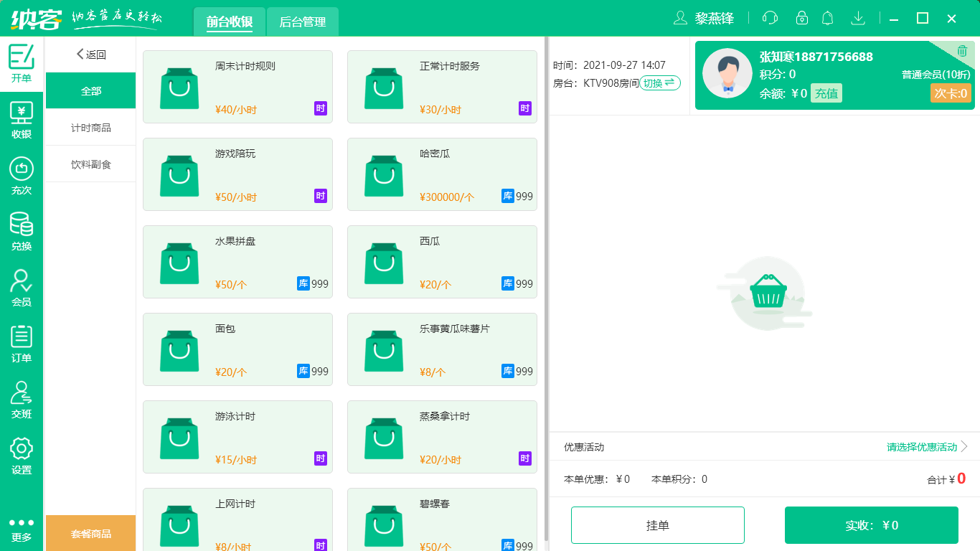Open the 开单 (order) panel from sidebar
Image resolution: width=980 pixels, height=551 pixels.
pos(22,62)
